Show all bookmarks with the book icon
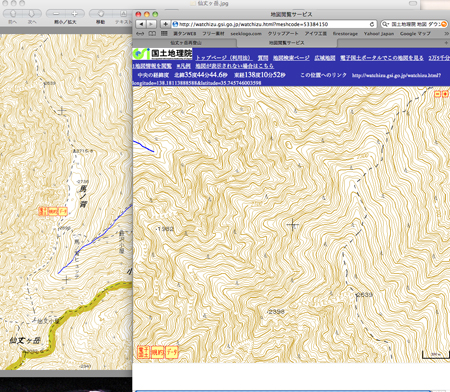 pos(152,33)
